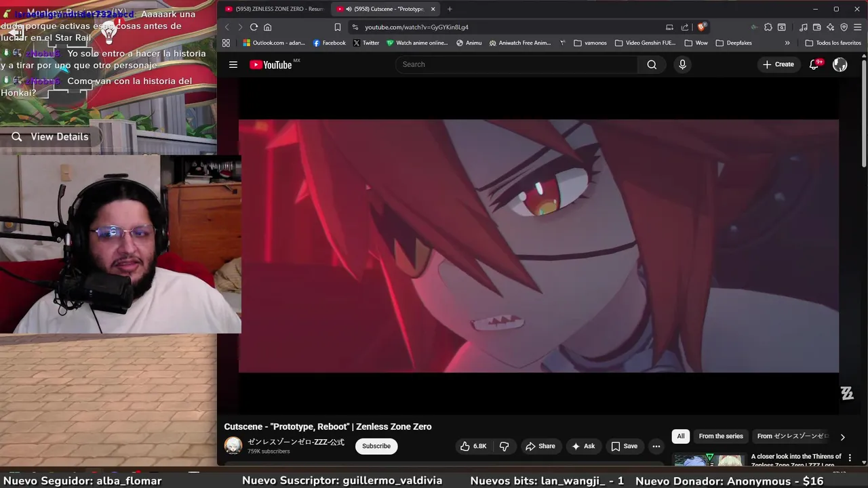Share the video with the Share button
The height and width of the screenshot is (488, 868).
pyautogui.click(x=540, y=446)
